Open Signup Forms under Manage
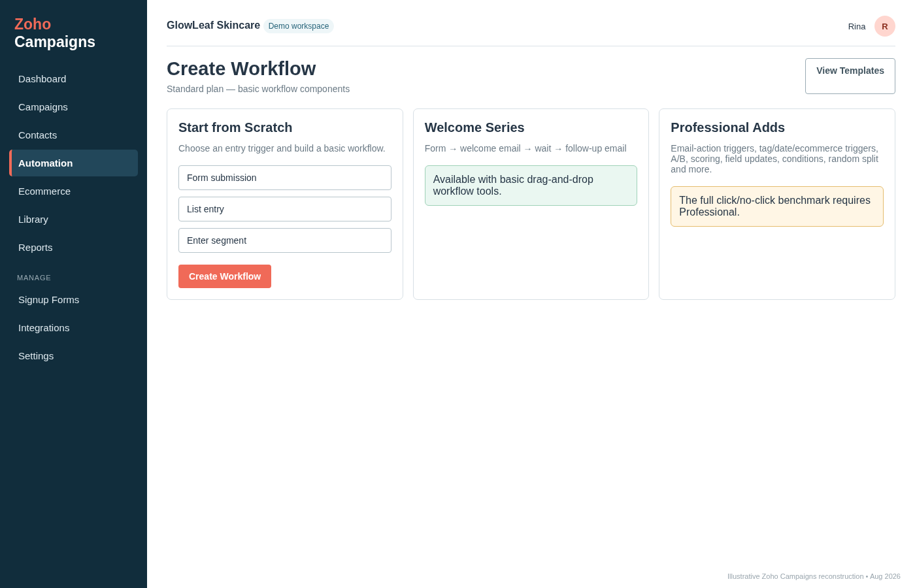Image resolution: width=915 pixels, height=588 pixels. 73,300
